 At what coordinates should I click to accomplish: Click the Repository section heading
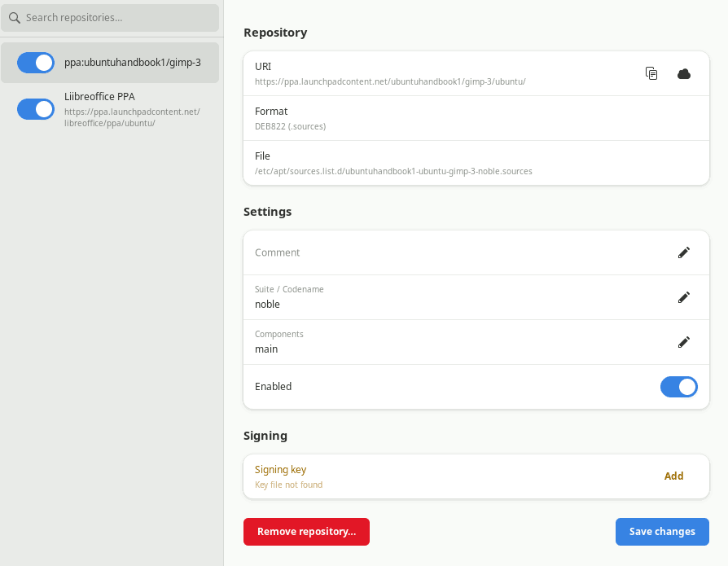[275, 33]
